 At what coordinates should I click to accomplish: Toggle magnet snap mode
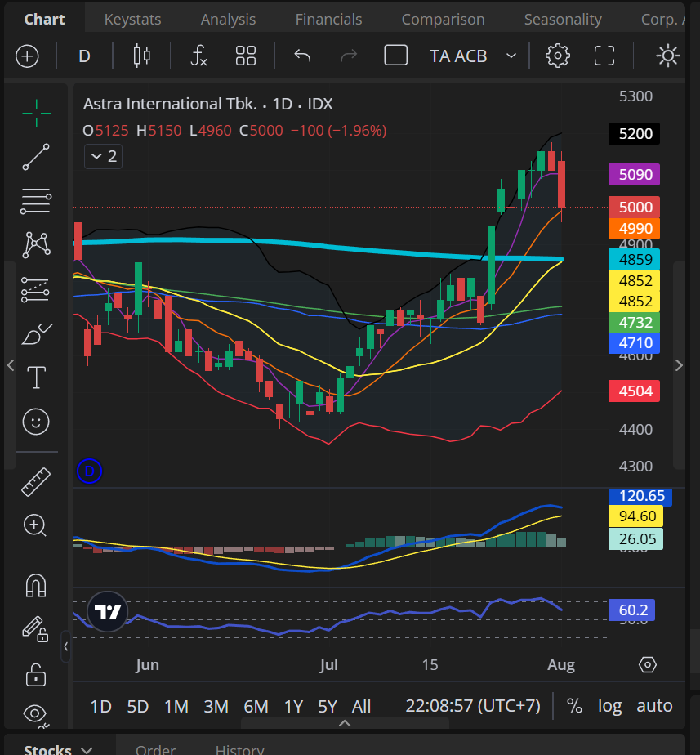[x=36, y=586]
